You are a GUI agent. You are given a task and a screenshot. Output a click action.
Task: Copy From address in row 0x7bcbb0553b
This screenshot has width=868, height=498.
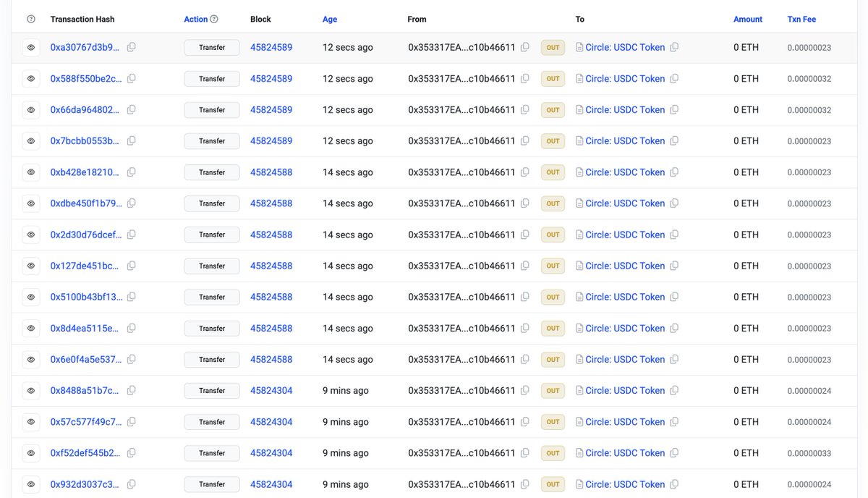(525, 140)
